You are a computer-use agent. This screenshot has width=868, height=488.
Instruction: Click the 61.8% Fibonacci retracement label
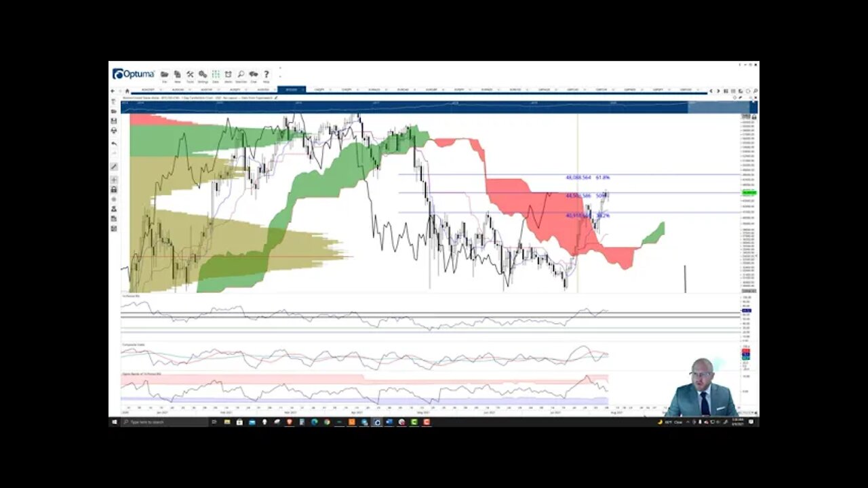pyautogui.click(x=602, y=178)
